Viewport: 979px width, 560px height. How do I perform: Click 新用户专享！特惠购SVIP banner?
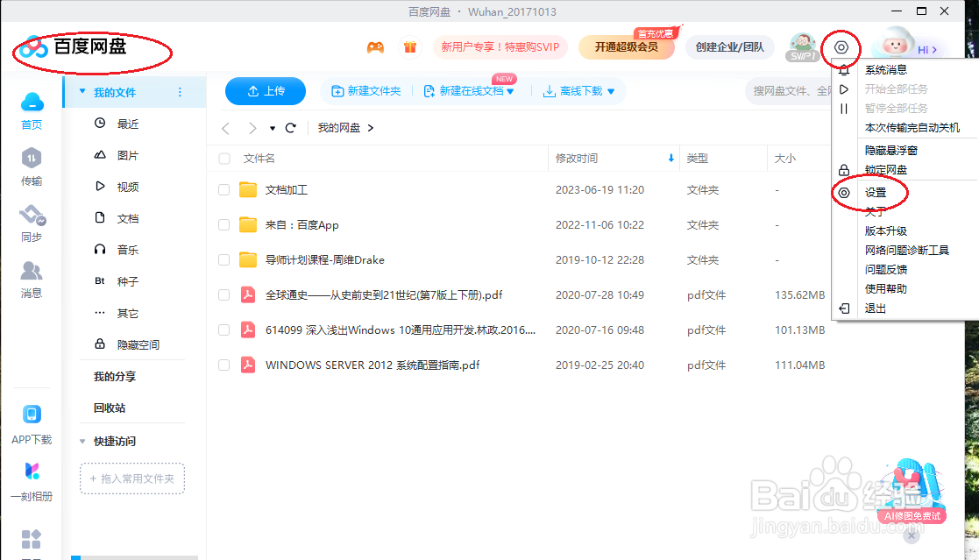(x=500, y=47)
